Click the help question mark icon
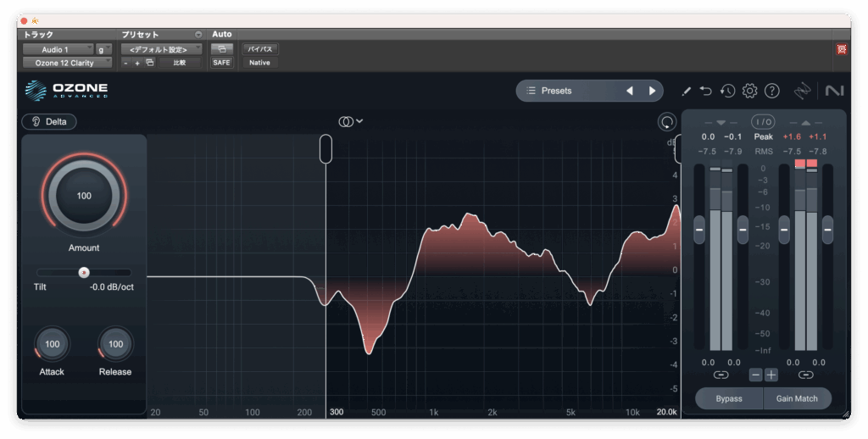Viewport: 868px width, 439px height. click(771, 91)
